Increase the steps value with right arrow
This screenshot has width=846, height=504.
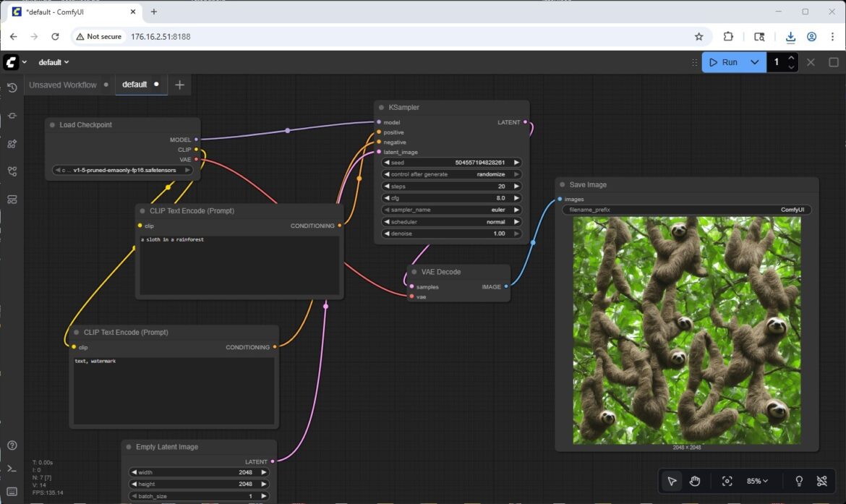pos(516,187)
